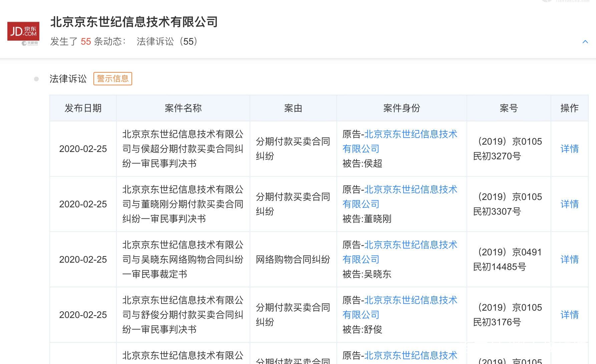Click case number (2019)京0105民初3307号

tap(508, 204)
